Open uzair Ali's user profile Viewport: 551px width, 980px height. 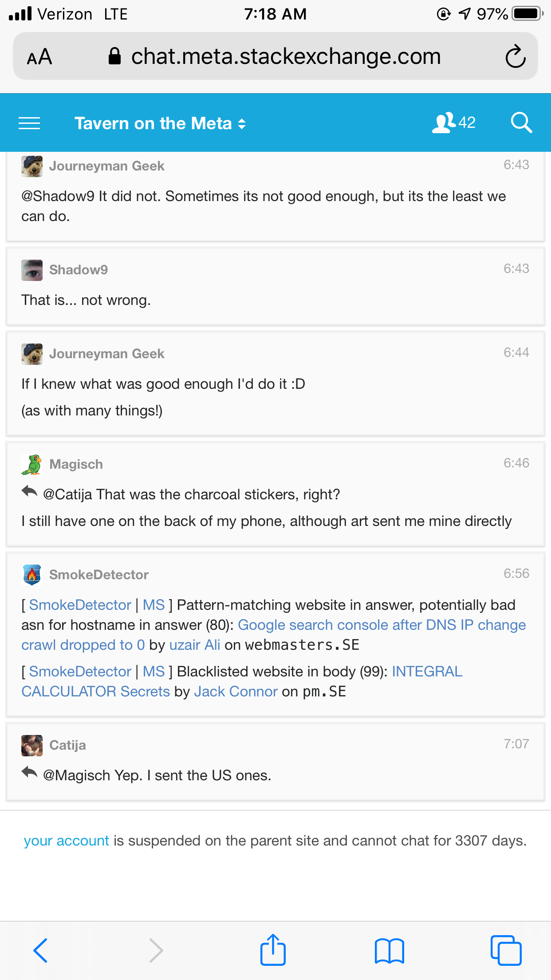[x=195, y=645]
